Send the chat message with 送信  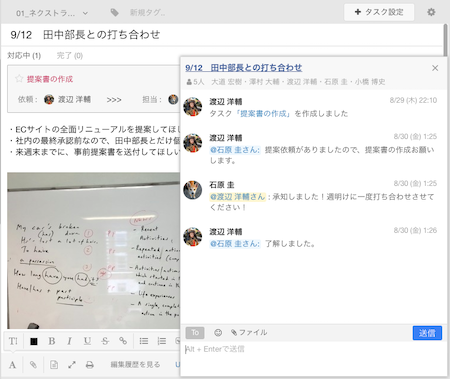click(427, 333)
